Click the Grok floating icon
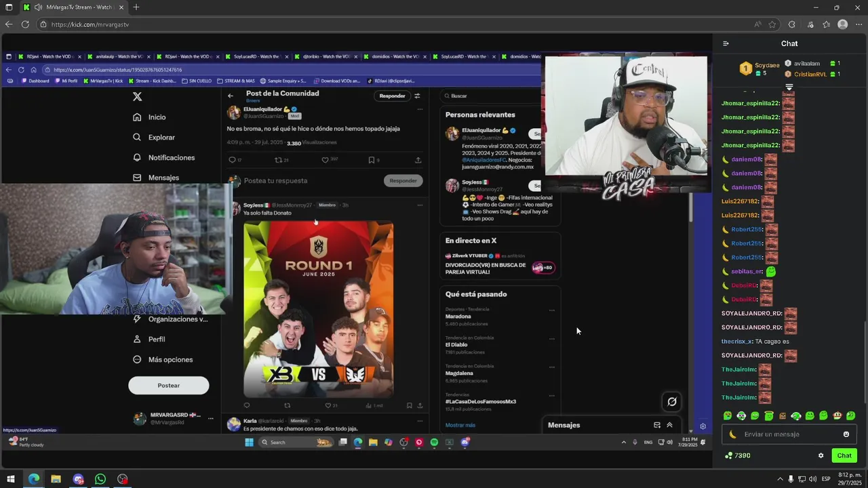This screenshot has height=488, width=868. click(x=671, y=402)
